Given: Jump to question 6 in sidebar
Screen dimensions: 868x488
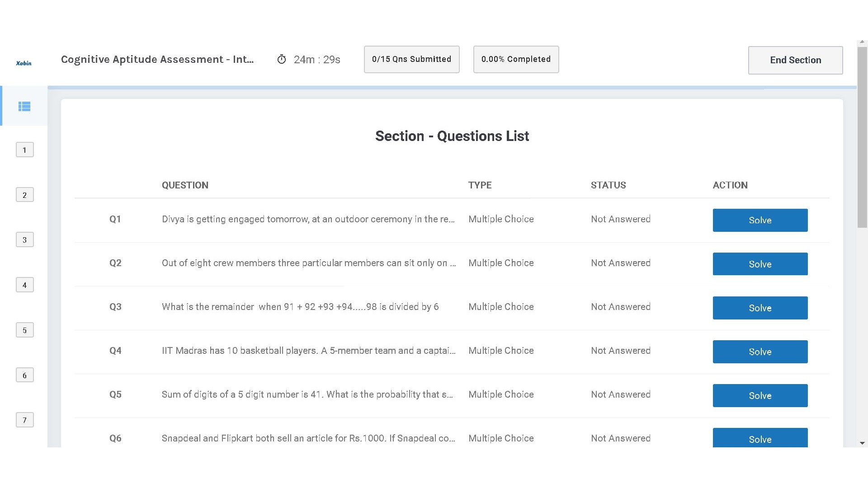Looking at the screenshot, I should click(25, 375).
